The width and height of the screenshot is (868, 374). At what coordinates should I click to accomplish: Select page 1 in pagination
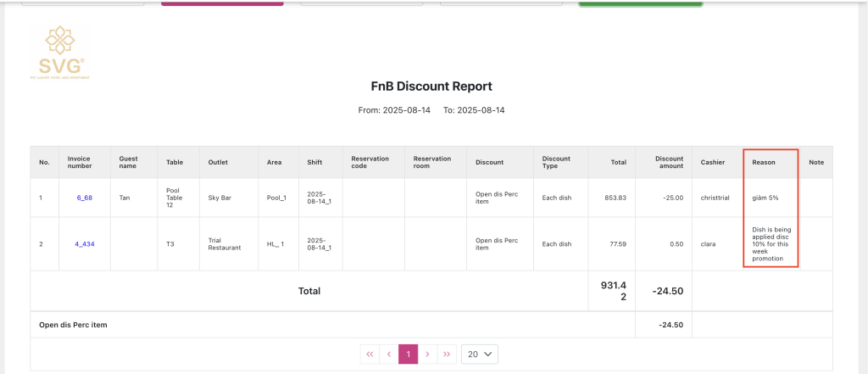tap(409, 354)
